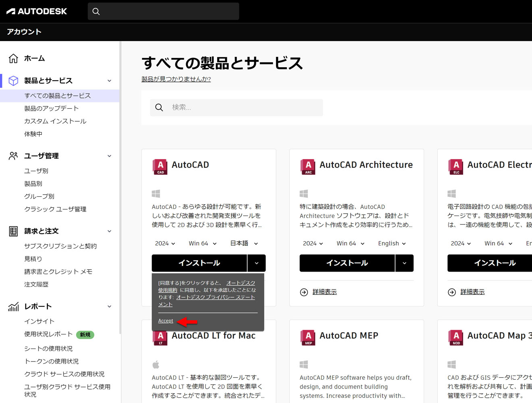Open 詳細表示 for AutoCAD Architecture
This screenshot has width=532, height=403.
point(324,291)
